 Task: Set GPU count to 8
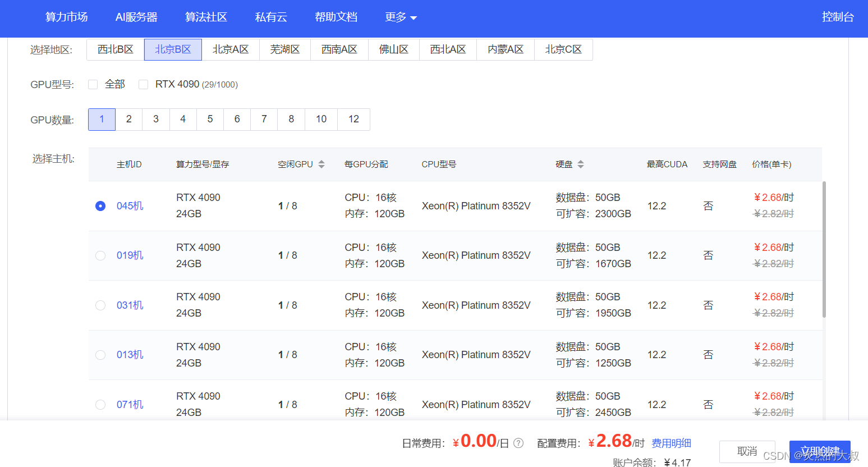(291, 119)
